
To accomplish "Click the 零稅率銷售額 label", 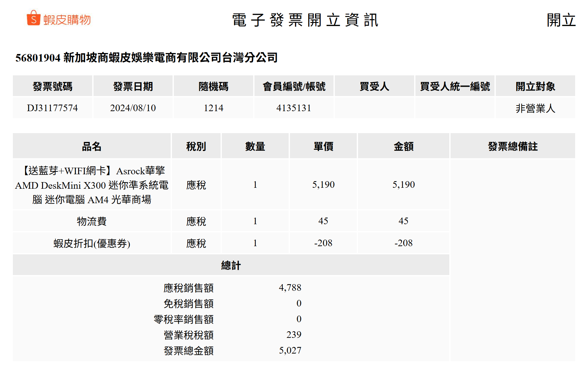I will point(184,319).
